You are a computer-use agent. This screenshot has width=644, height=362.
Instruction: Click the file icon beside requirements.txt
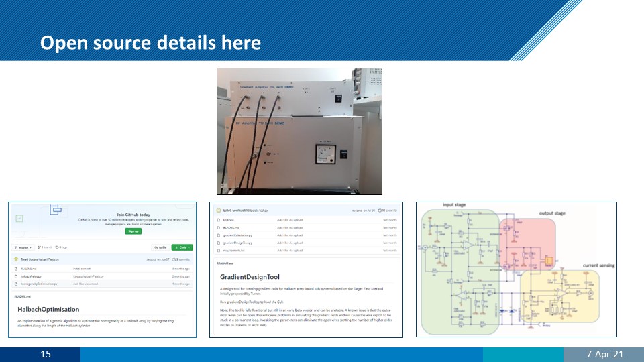219,250
